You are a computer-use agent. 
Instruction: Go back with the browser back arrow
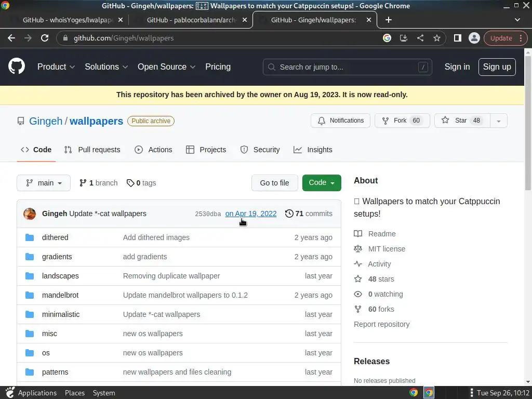[11, 38]
